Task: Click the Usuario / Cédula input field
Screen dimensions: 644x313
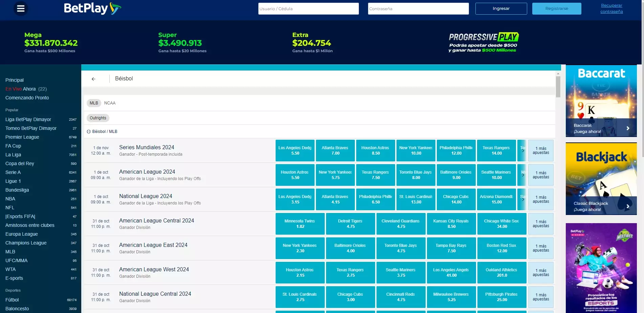Action: click(x=308, y=9)
